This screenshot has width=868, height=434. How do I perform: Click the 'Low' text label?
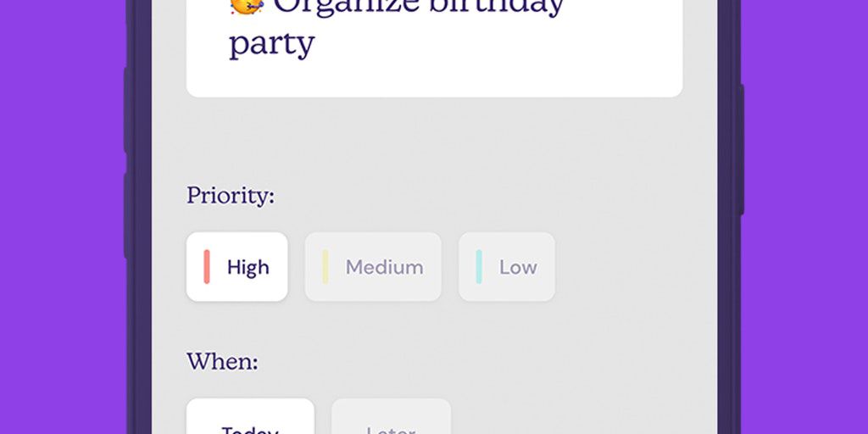point(518,268)
